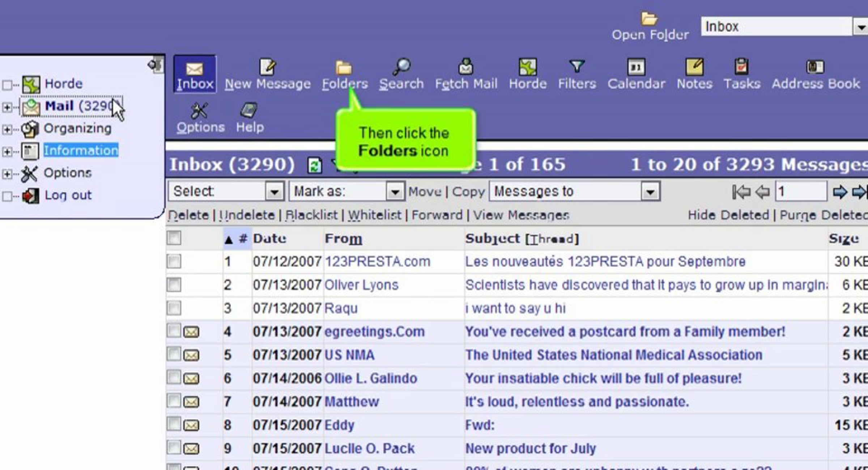Click the Purge Deleted link
The image size is (868, 470).
pos(823,215)
